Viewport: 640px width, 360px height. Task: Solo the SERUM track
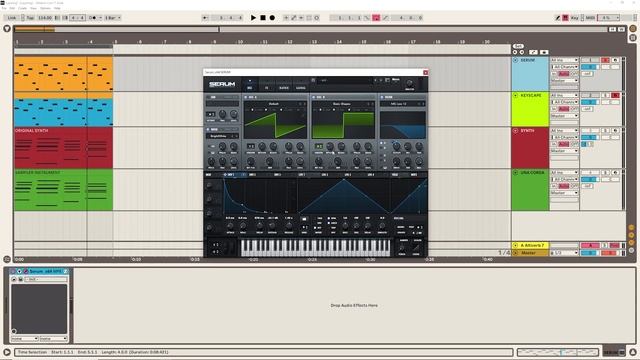click(605, 60)
